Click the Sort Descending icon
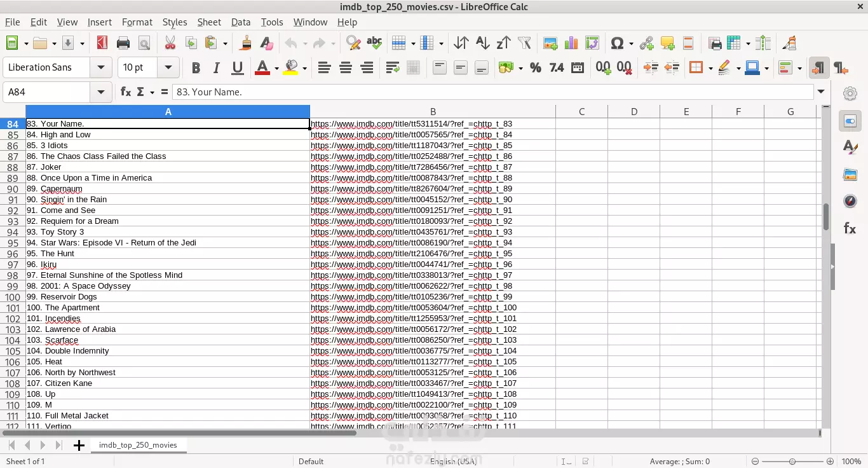Viewport: 868px width, 468px height. coord(503,43)
